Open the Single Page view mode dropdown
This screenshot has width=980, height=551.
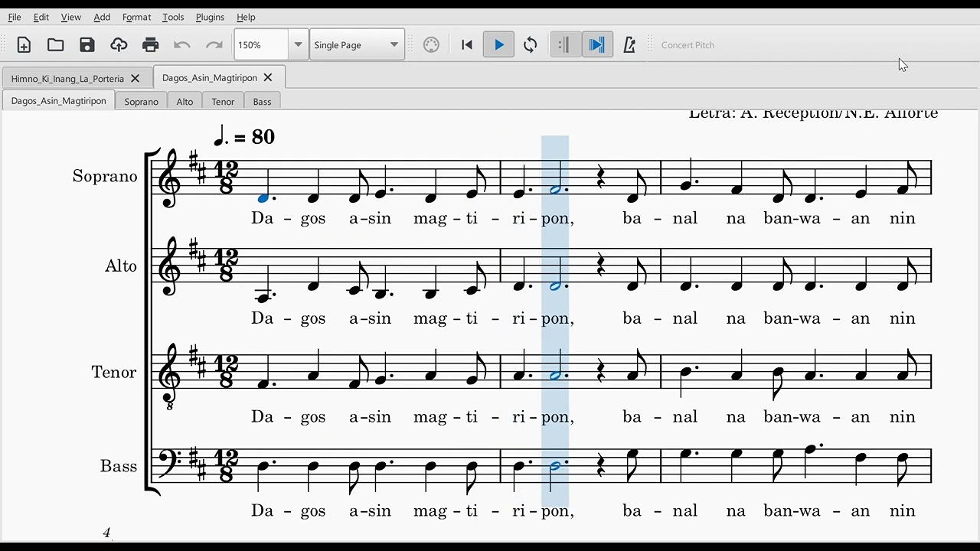(357, 45)
